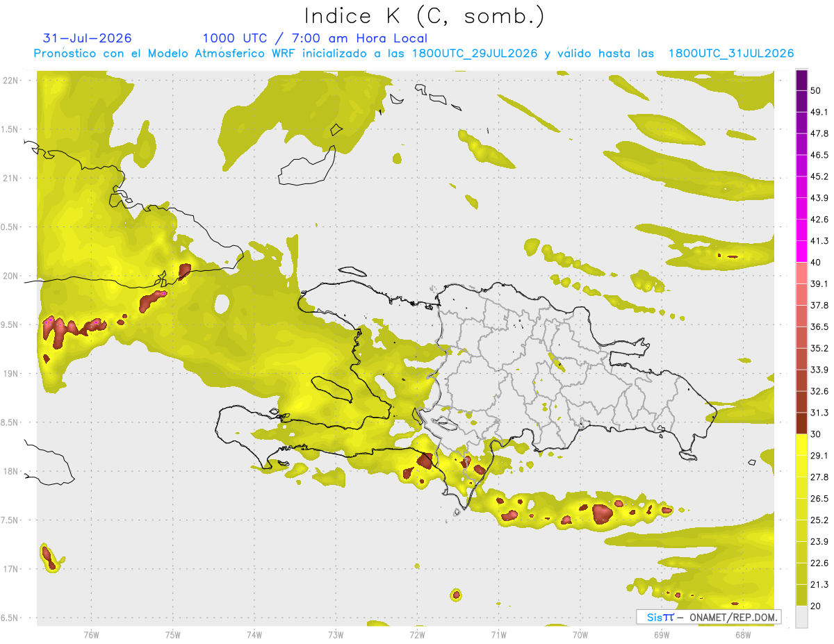Click the color scale value 21.3
Image resolution: width=834 pixels, height=644 pixels.
click(819, 585)
